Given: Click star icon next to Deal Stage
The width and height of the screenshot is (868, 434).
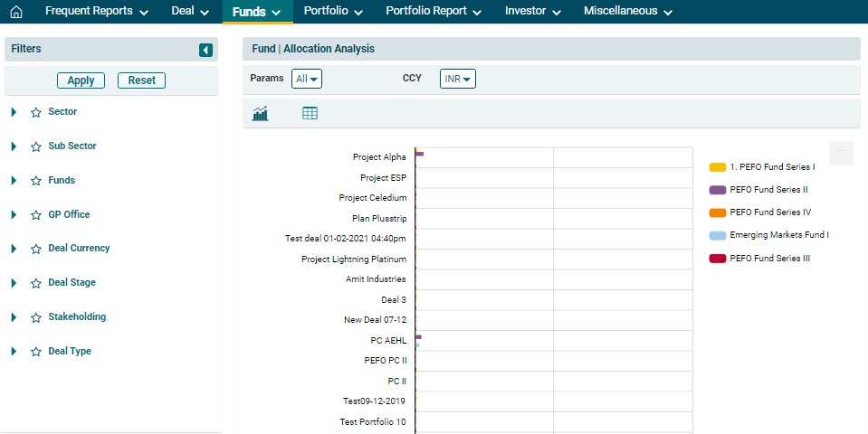Looking at the screenshot, I should [36, 283].
